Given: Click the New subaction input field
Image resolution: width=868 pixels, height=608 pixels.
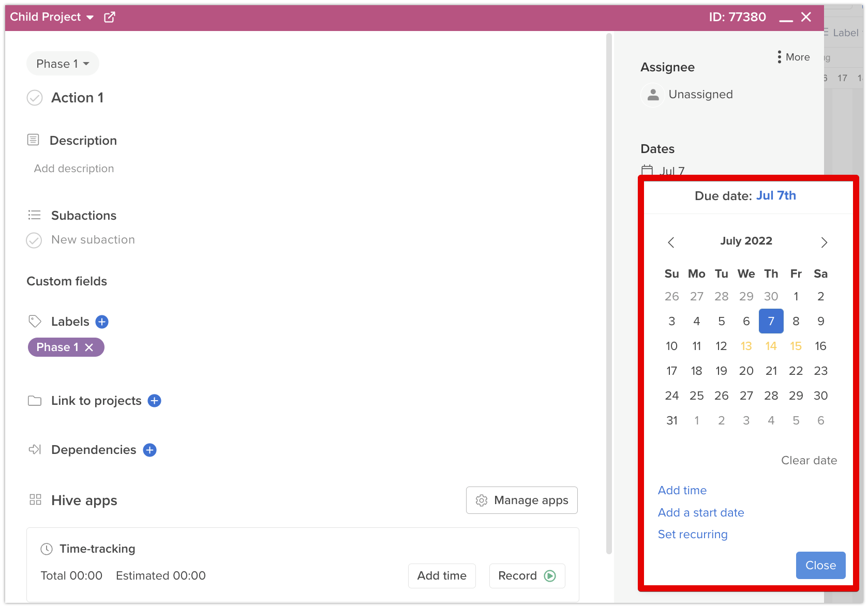Looking at the screenshot, I should (93, 240).
